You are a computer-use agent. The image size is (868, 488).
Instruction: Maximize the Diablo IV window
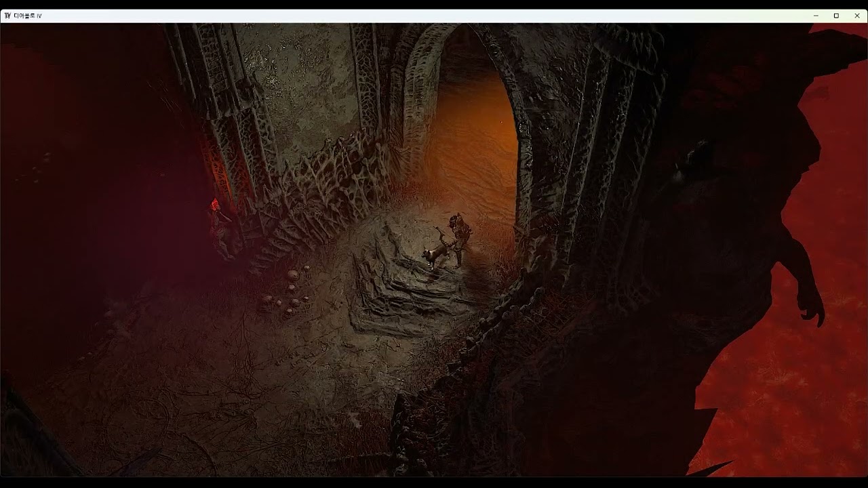tap(836, 16)
